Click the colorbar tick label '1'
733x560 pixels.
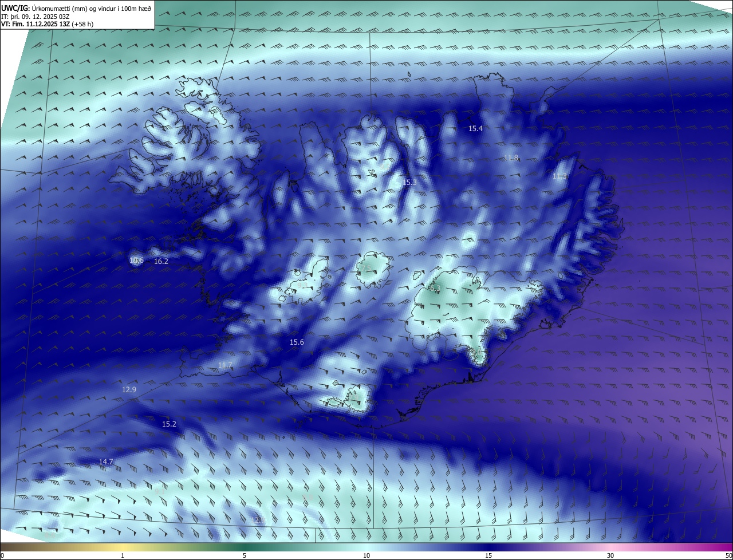[x=123, y=556]
